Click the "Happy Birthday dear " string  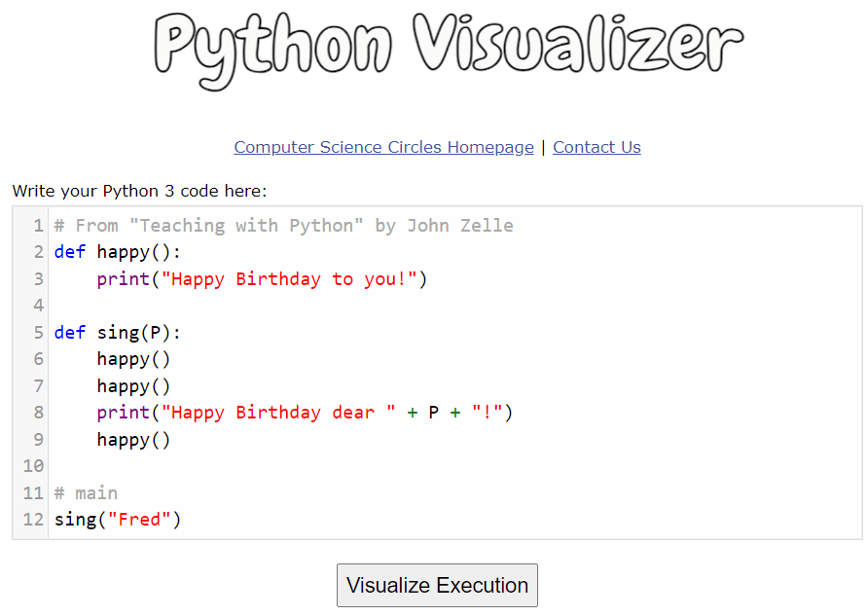coord(278,413)
